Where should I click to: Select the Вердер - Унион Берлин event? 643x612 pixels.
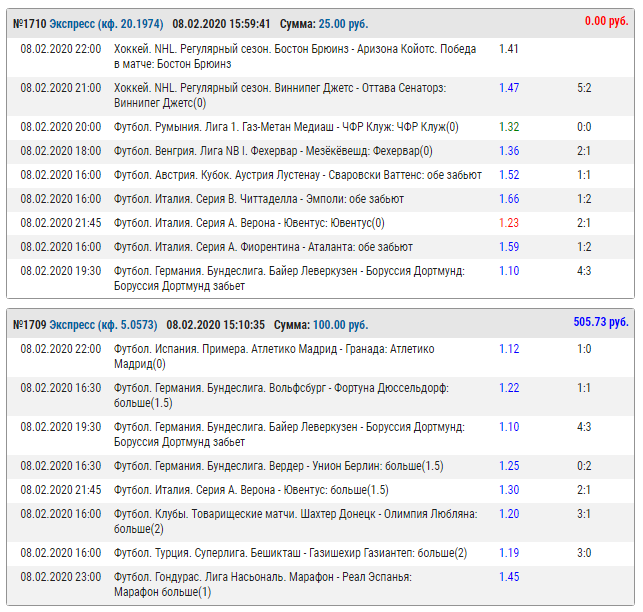[x=278, y=466]
